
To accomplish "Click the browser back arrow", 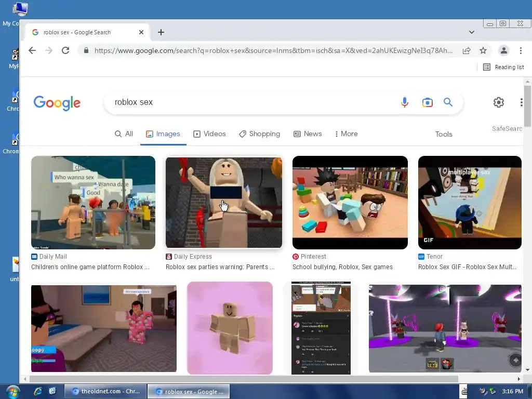I will [32, 50].
